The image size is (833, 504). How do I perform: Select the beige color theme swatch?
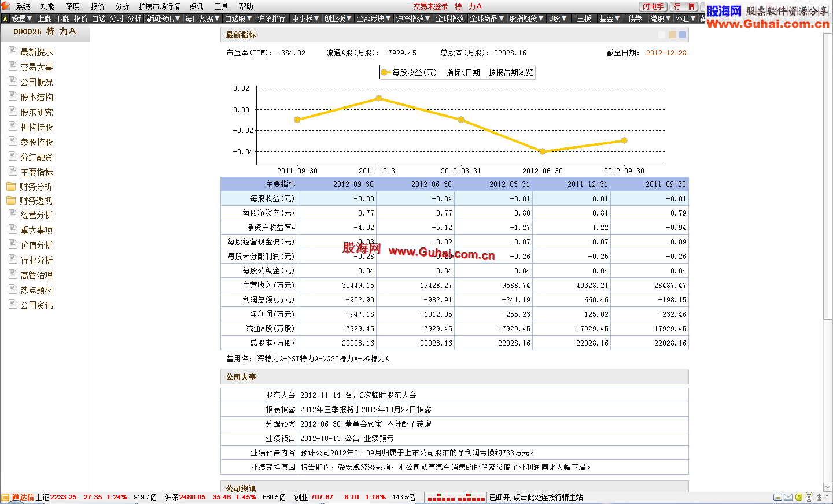coord(672,35)
